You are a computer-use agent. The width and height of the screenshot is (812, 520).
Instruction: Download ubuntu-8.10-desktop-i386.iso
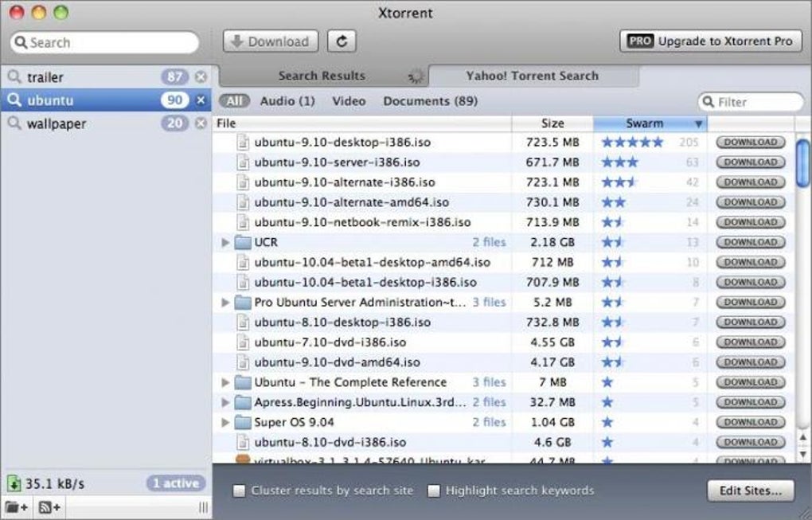coord(751,323)
